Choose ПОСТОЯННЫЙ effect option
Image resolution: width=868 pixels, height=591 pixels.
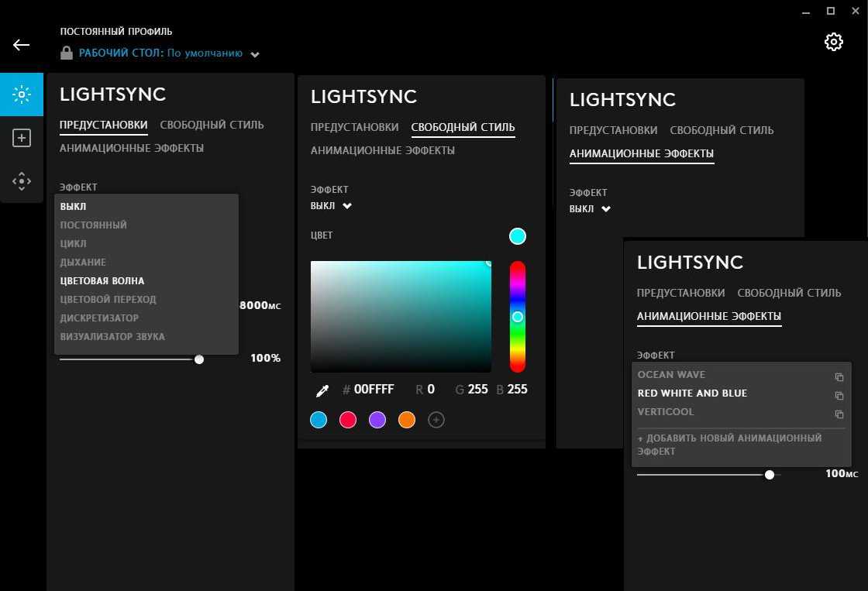94,225
